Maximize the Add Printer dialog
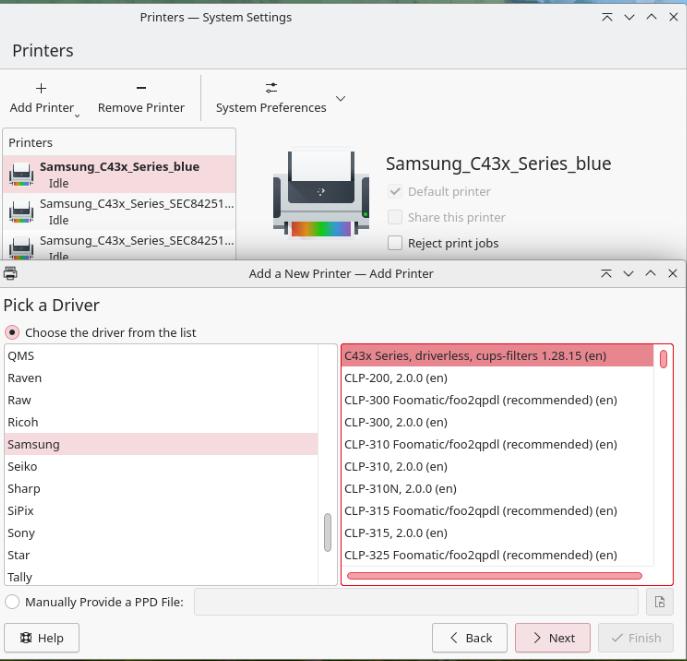Image resolution: width=687 pixels, height=661 pixels. [x=651, y=273]
